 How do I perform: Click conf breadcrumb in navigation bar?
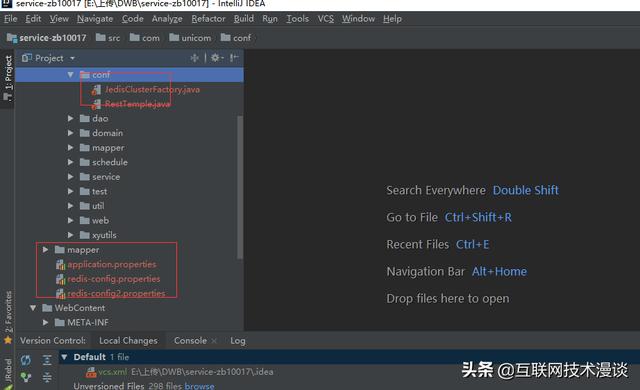pos(236,38)
